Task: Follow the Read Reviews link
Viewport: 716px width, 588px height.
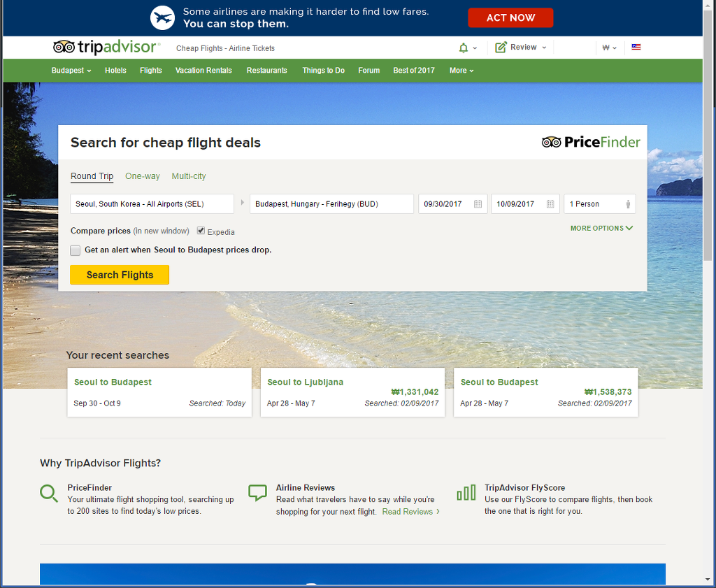Action: [x=410, y=512]
